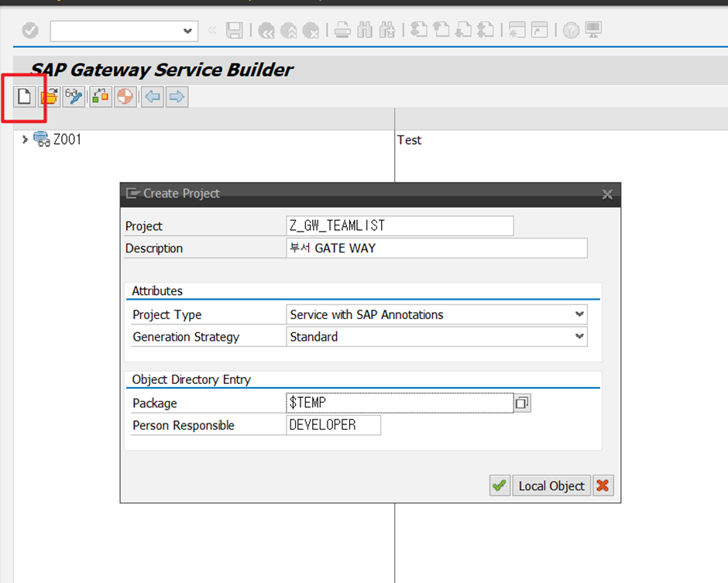Click the 'Package' label
This screenshot has height=583, width=728.
tap(155, 403)
